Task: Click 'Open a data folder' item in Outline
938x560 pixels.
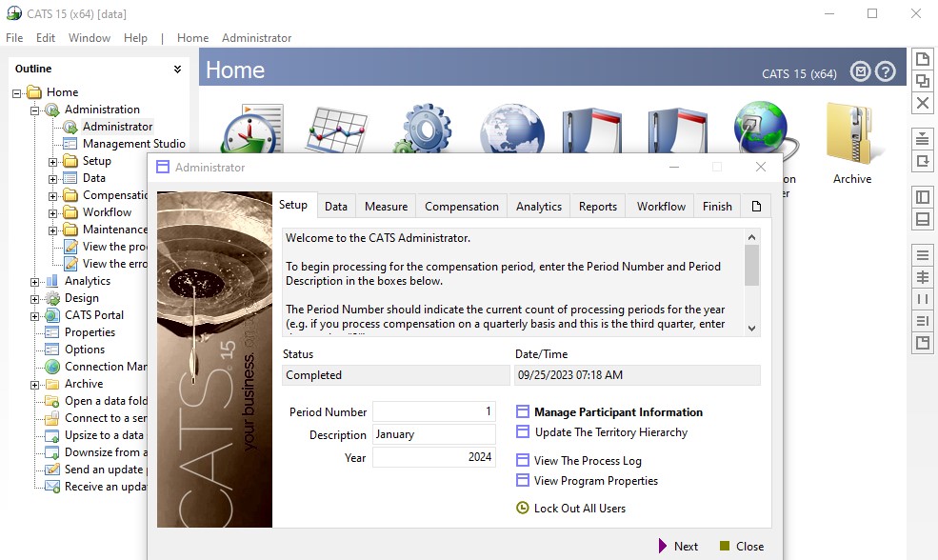Action: pos(96,401)
